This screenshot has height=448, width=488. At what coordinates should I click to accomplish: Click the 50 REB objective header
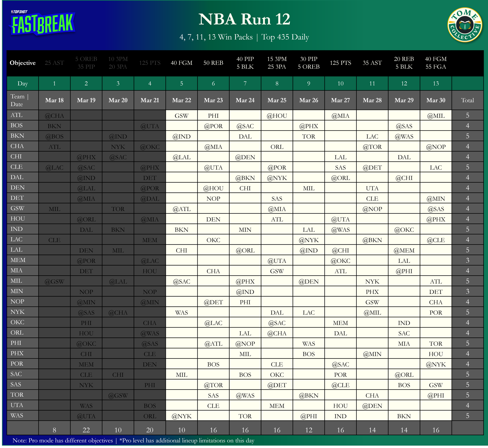tap(213, 63)
